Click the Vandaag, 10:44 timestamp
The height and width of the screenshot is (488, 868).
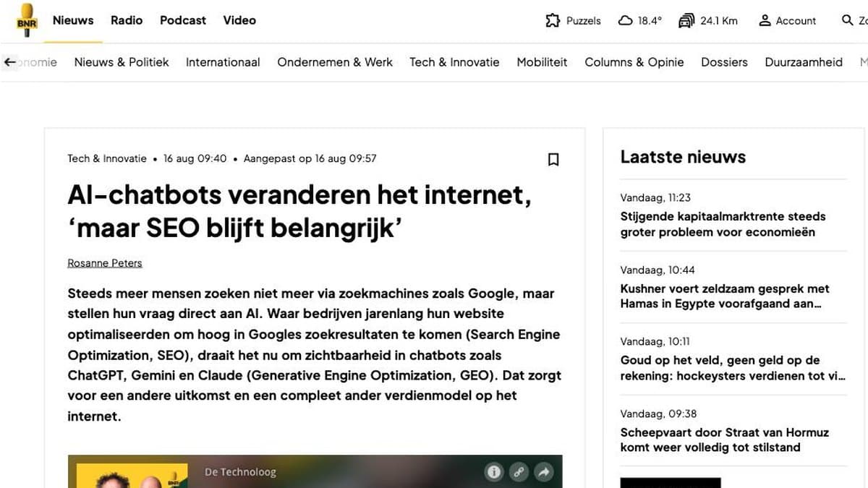click(658, 270)
